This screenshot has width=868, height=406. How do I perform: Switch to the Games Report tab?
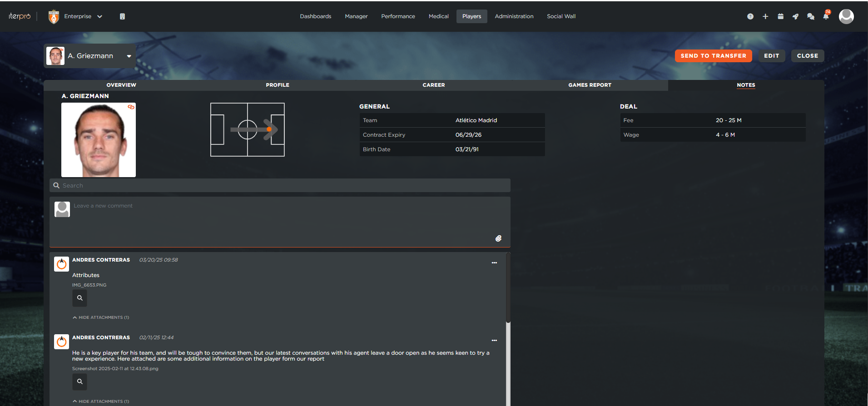tap(590, 85)
